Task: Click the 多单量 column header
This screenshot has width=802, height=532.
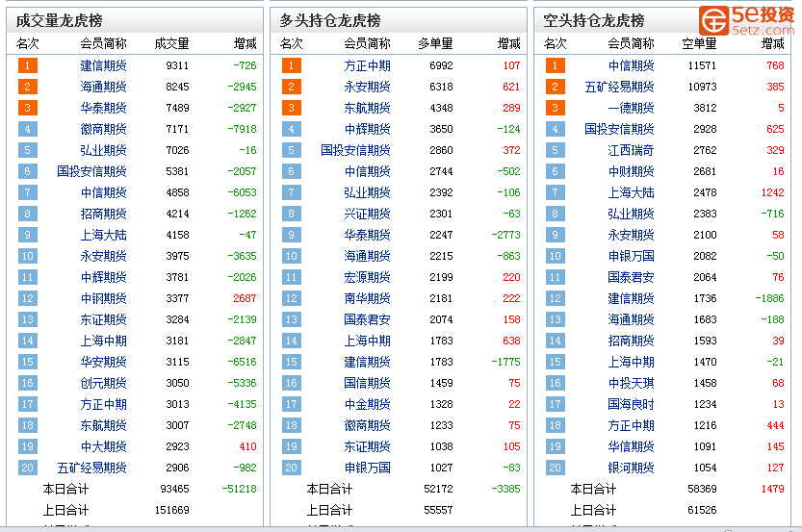Action: (x=436, y=44)
